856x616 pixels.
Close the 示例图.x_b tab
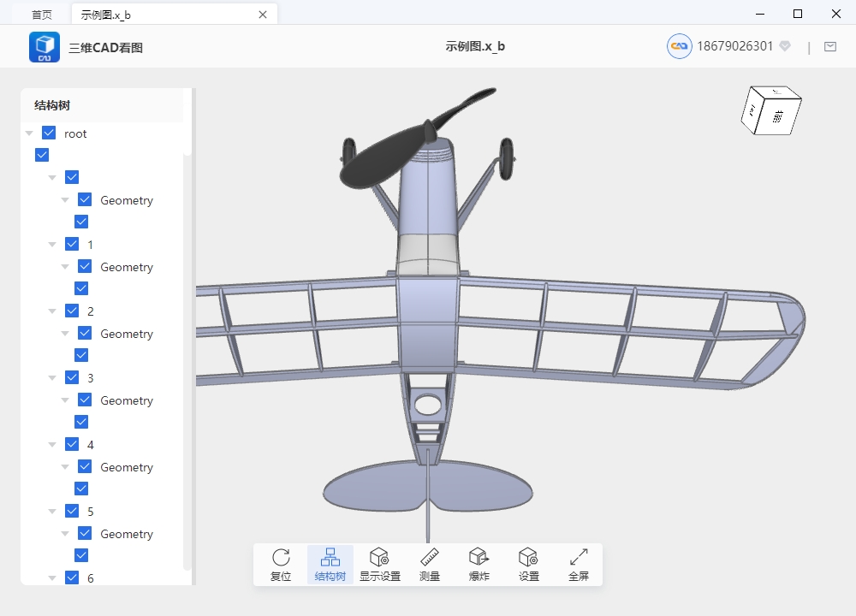(x=263, y=15)
